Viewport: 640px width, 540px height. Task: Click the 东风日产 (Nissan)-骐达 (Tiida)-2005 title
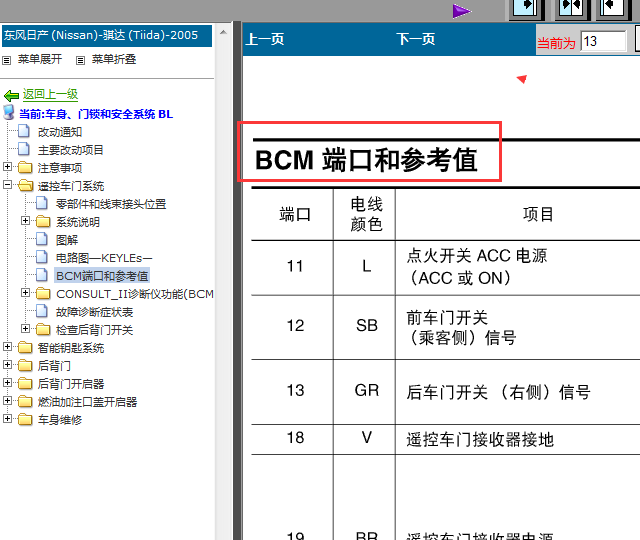point(107,36)
